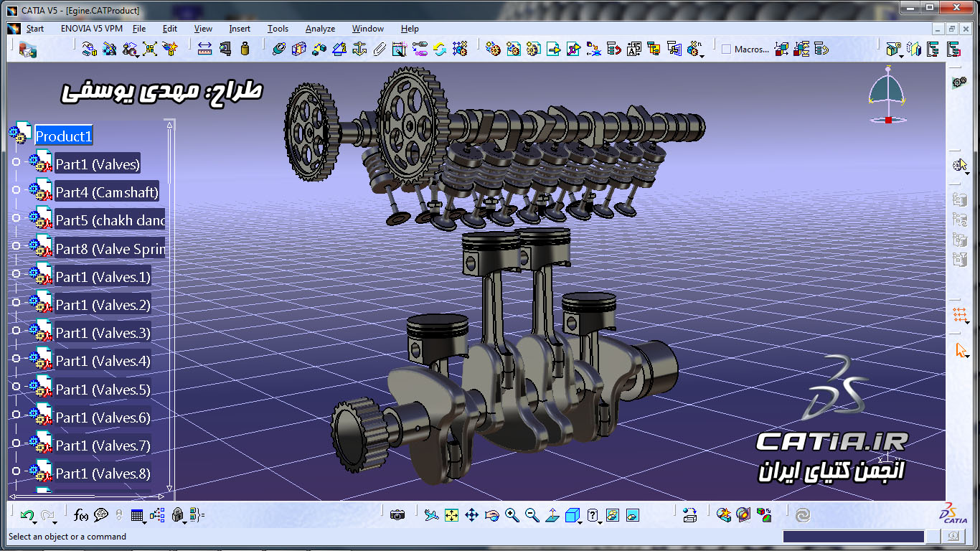The image size is (980, 551).
Task: Click the yellow-blue Update arrows icon
Action: tap(440, 49)
